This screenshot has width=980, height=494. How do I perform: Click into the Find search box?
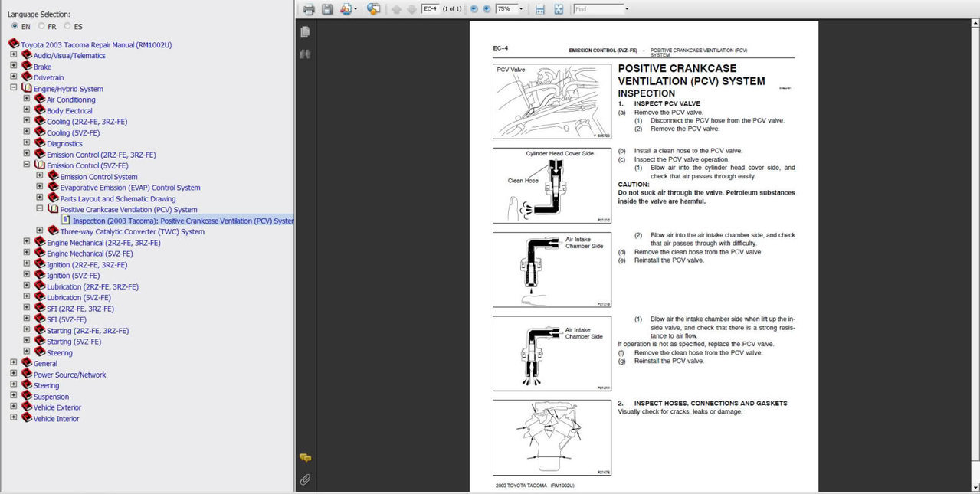pyautogui.click(x=598, y=9)
